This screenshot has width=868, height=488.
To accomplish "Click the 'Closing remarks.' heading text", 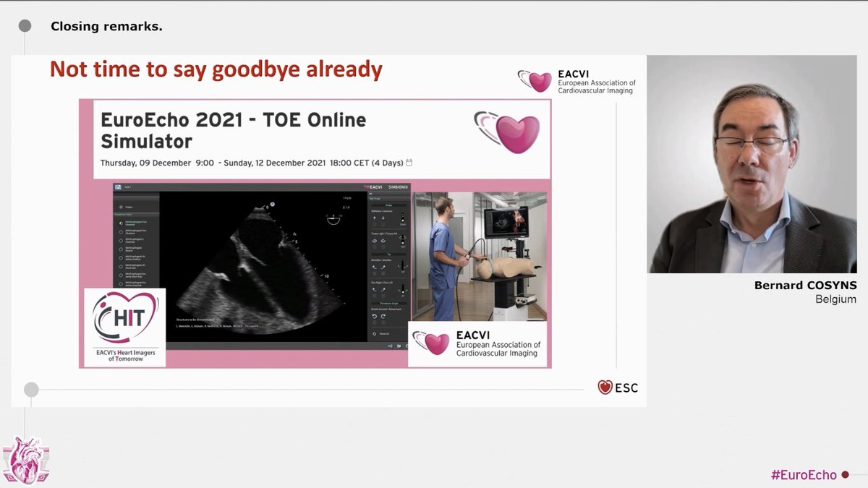I will pyautogui.click(x=106, y=27).
